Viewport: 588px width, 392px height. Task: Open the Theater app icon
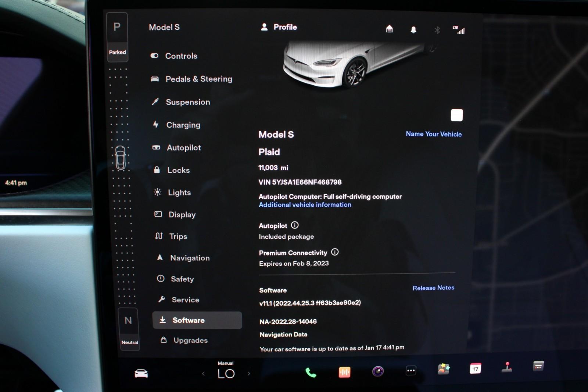538,366
